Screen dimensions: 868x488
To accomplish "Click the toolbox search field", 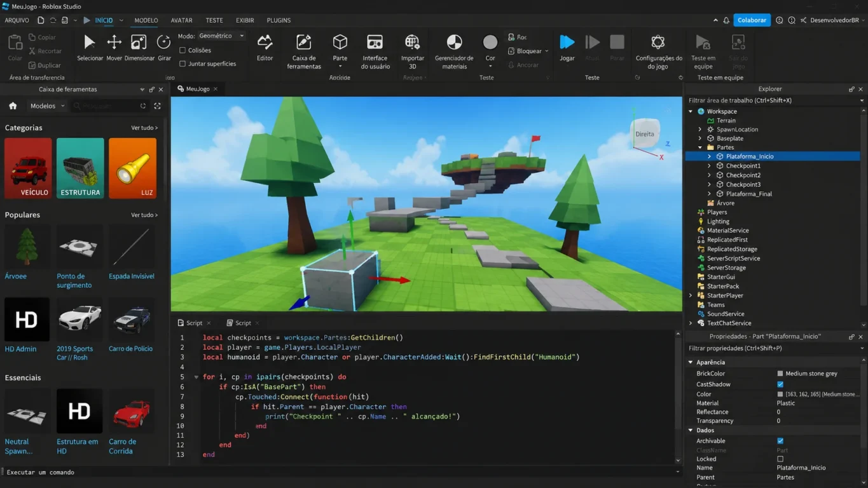I will pos(109,106).
